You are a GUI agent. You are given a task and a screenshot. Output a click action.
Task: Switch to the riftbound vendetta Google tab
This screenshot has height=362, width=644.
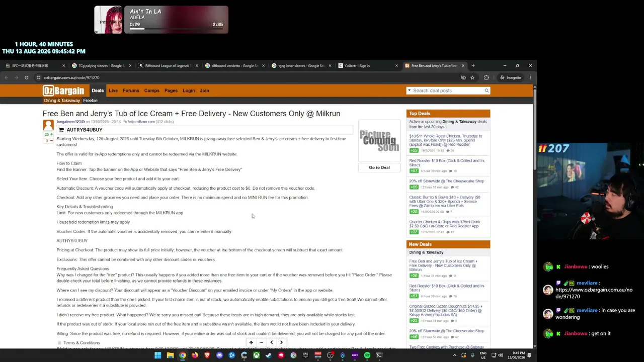coord(235,66)
